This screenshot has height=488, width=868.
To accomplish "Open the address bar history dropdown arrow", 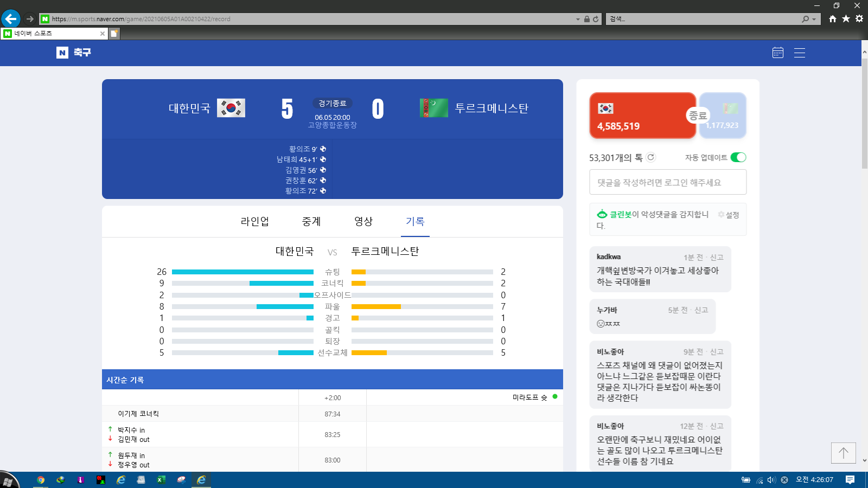I will [578, 19].
